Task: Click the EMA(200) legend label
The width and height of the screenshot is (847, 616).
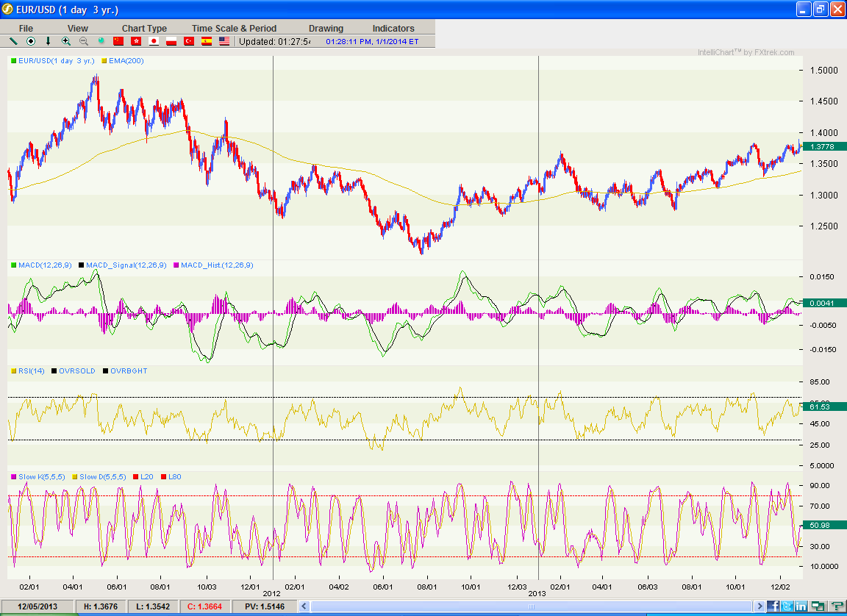Action: 126,60
